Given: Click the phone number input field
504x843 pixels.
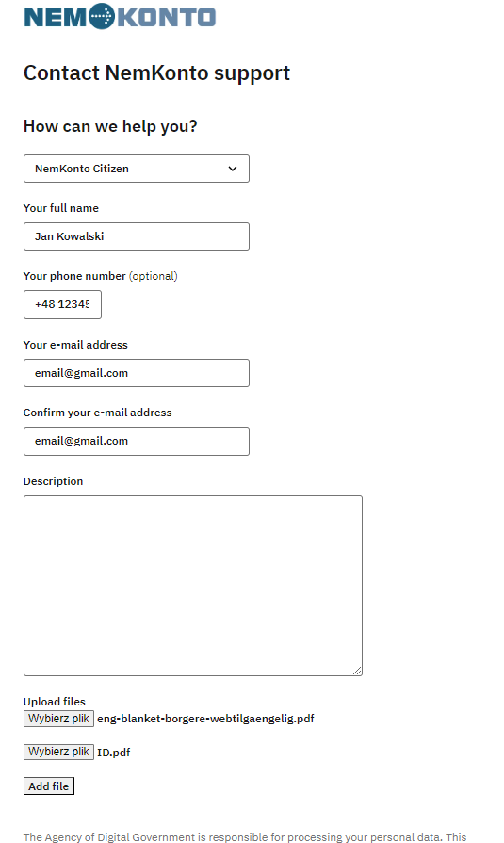Looking at the screenshot, I should pos(62,305).
